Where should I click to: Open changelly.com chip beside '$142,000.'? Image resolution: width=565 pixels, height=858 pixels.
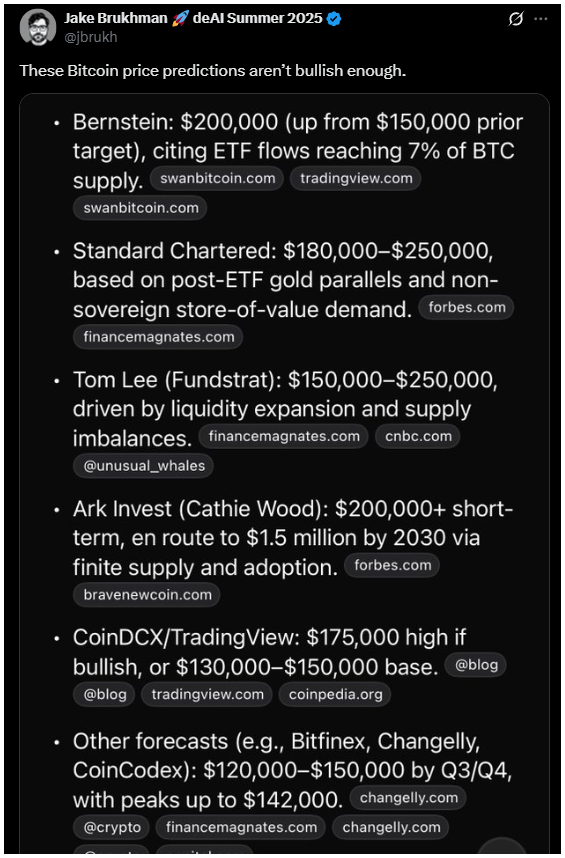pos(408,798)
